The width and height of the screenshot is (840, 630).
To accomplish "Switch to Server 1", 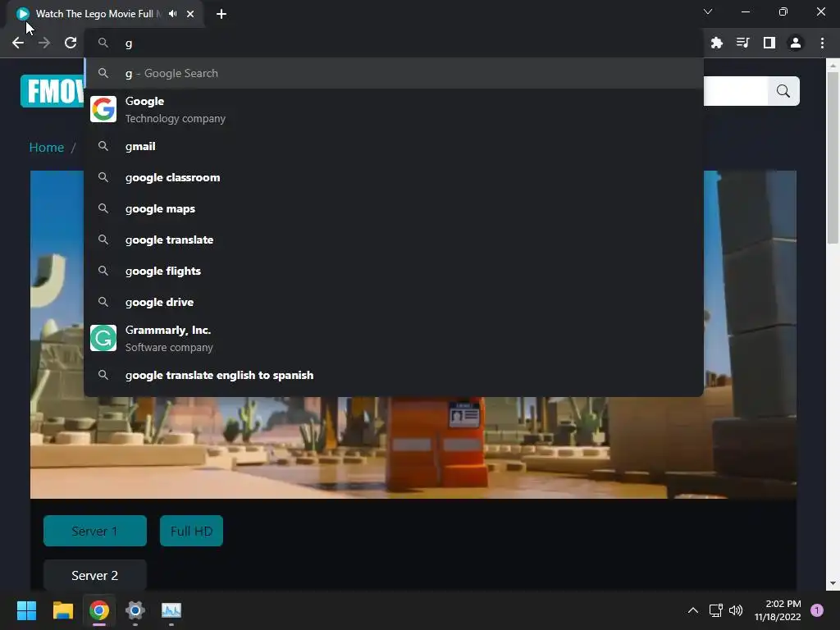I will click(95, 531).
